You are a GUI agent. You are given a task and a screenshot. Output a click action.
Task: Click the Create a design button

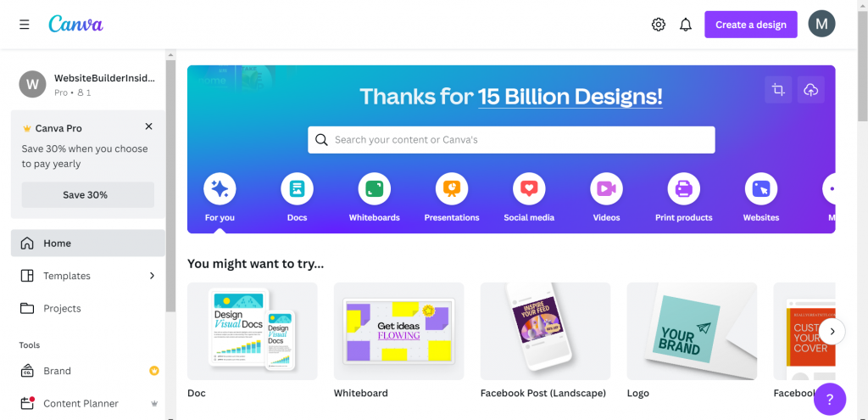(x=751, y=25)
